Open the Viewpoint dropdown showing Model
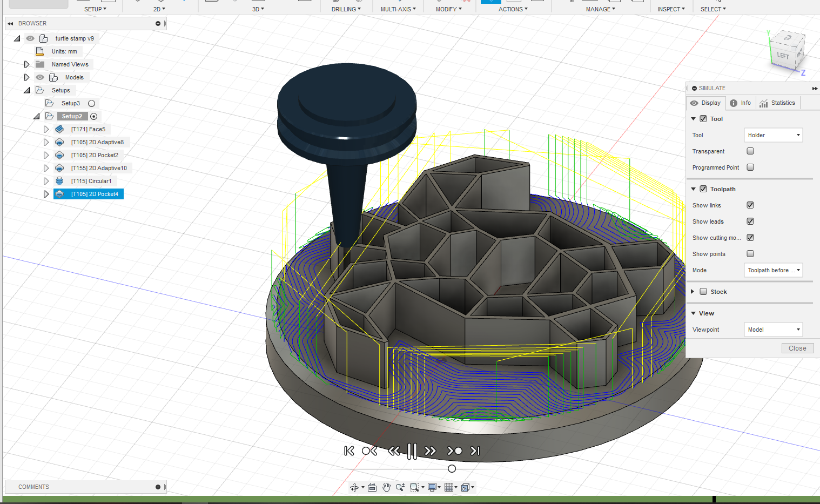The image size is (820, 504). click(773, 330)
